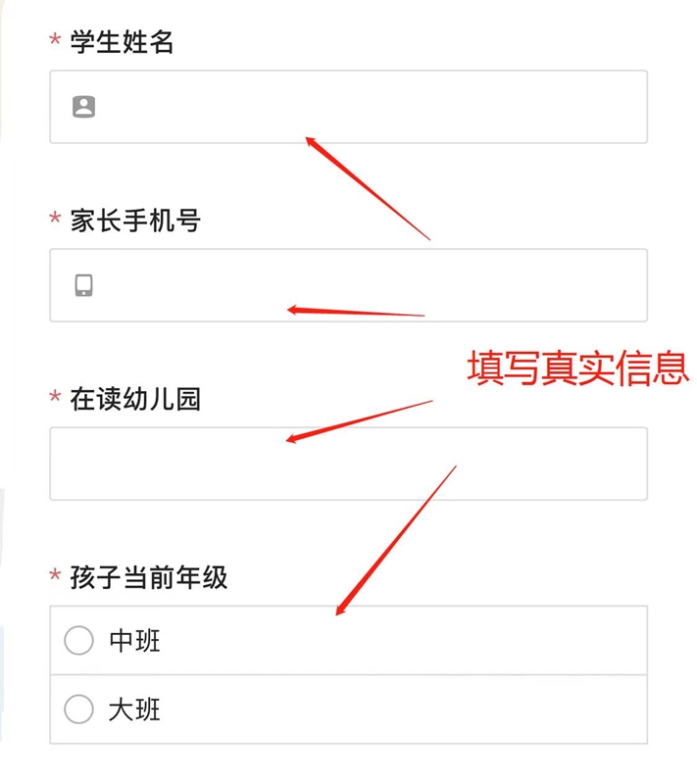Screen dimensions: 697x784
Task: Click the 在读幼儿园 input field
Action: tap(348, 464)
